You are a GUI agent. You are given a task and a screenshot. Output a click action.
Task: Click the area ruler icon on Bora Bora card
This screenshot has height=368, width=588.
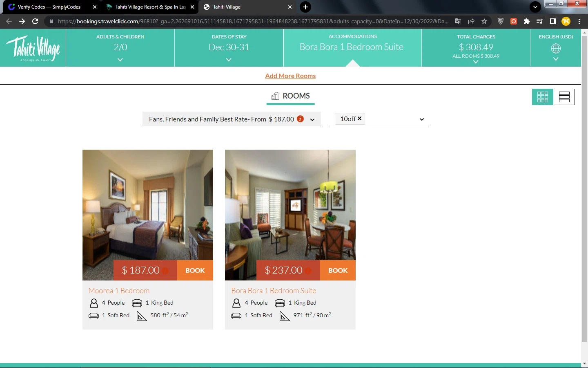[285, 316]
